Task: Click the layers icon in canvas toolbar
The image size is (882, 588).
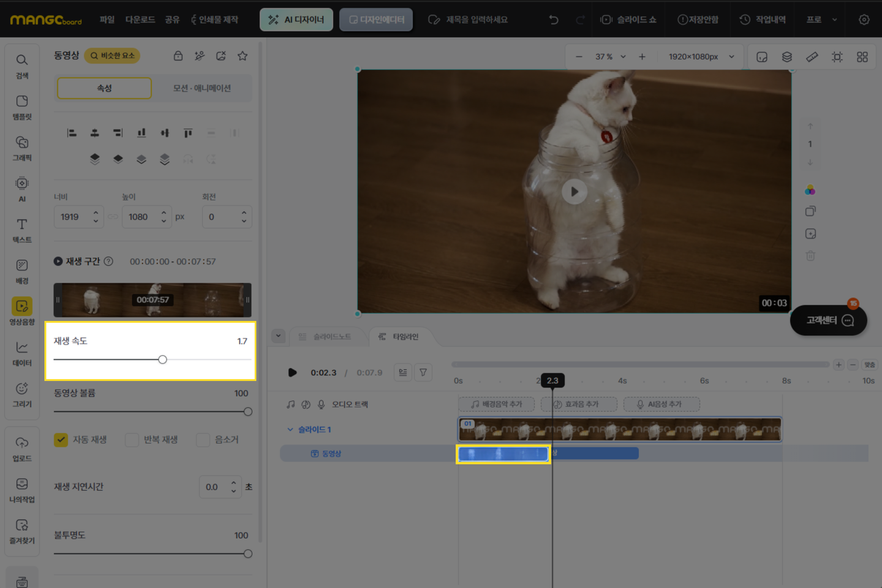Action: pos(787,57)
